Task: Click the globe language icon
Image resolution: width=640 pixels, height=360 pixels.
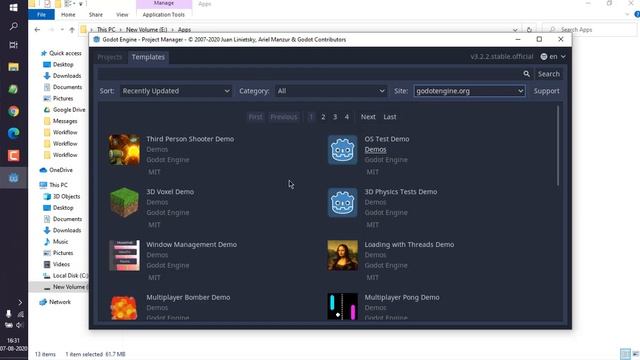Action: coord(544,57)
